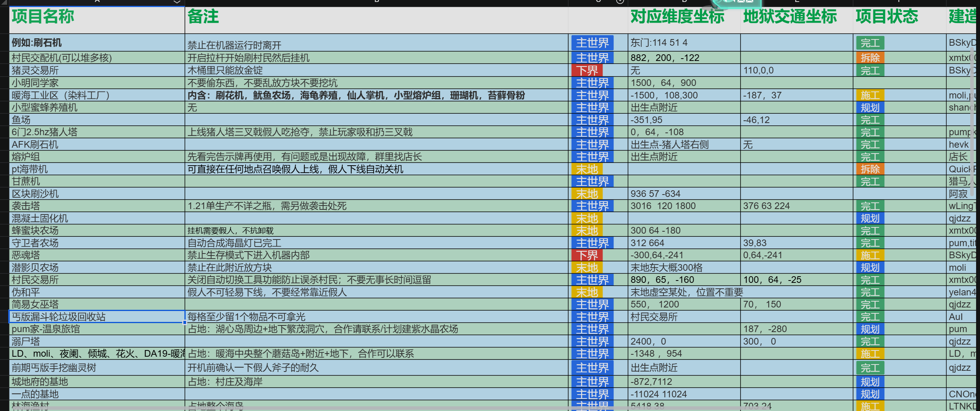Viewport: 980px width, 411px height.
Task: Open 下界 dimension tag in 猪灵交易所 row
Action: click(x=587, y=71)
